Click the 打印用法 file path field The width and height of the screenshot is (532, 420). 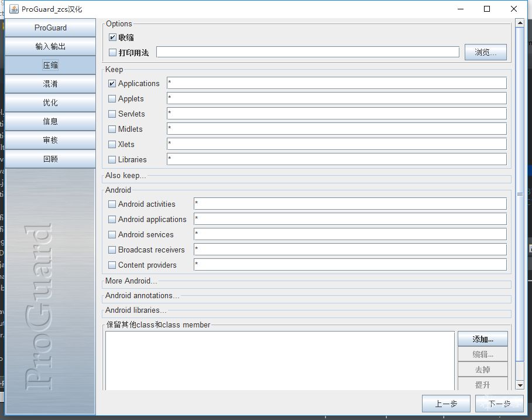tap(308, 52)
